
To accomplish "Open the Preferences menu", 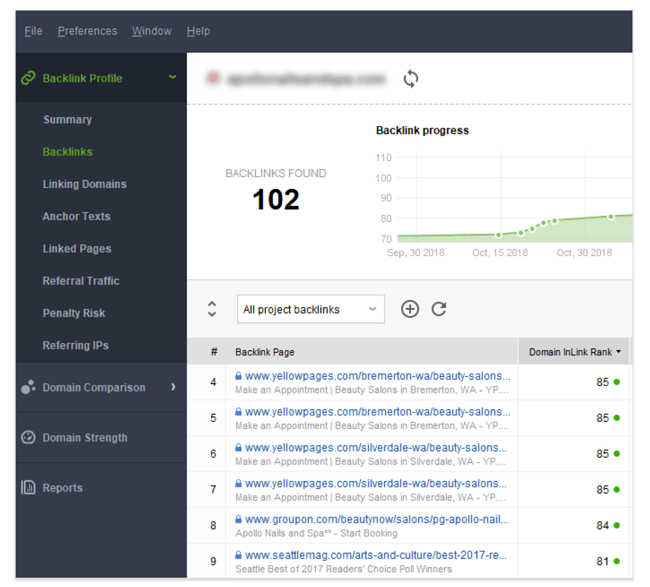I will pos(87,31).
